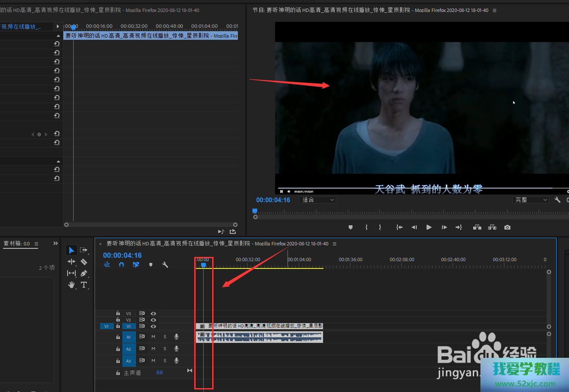Play the sequence in the program monitor
This screenshot has height=392, width=569.
[429, 227]
